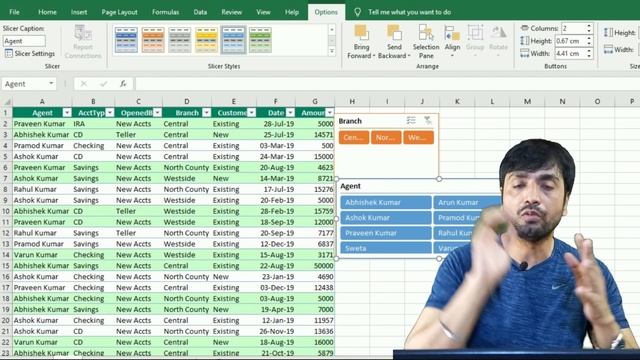Open the Page Layout tab
The height and width of the screenshot is (360, 640).
(119, 12)
